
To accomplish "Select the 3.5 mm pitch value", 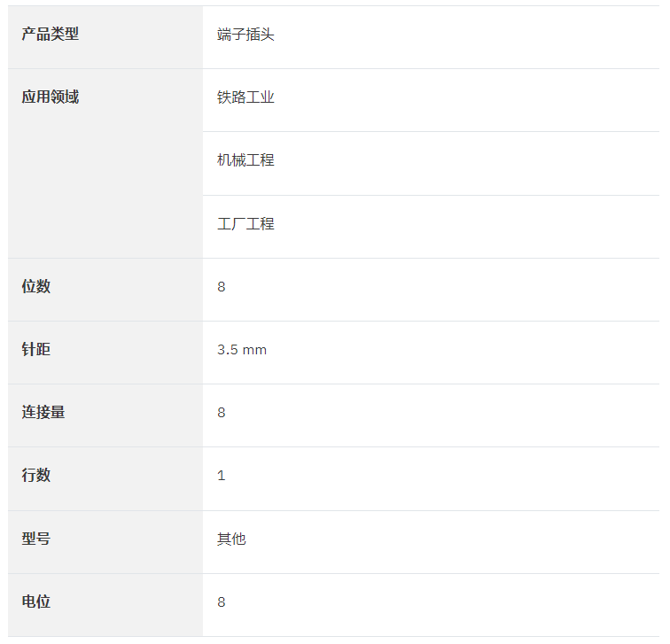I will (242, 350).
